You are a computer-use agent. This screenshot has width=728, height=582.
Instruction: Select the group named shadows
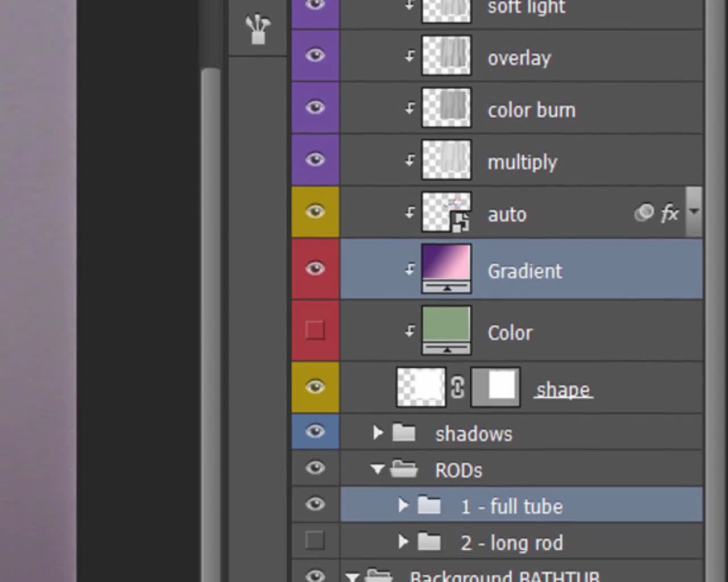click(474, 434)
